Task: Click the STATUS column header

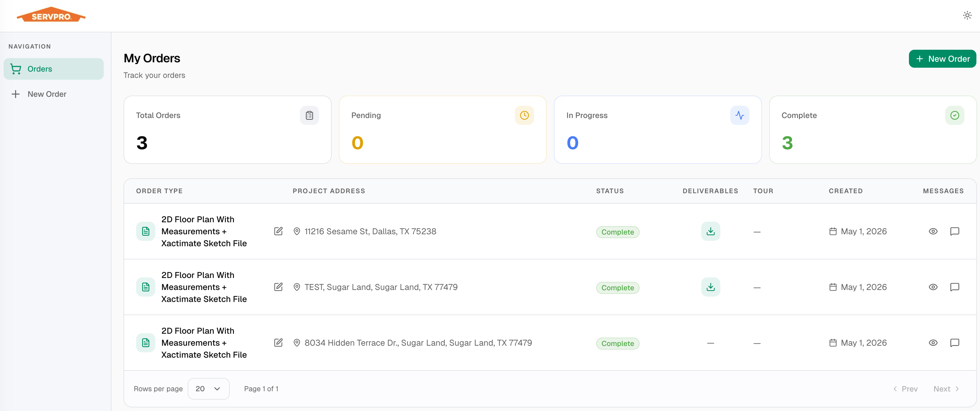Action: [x=610, y=191]
